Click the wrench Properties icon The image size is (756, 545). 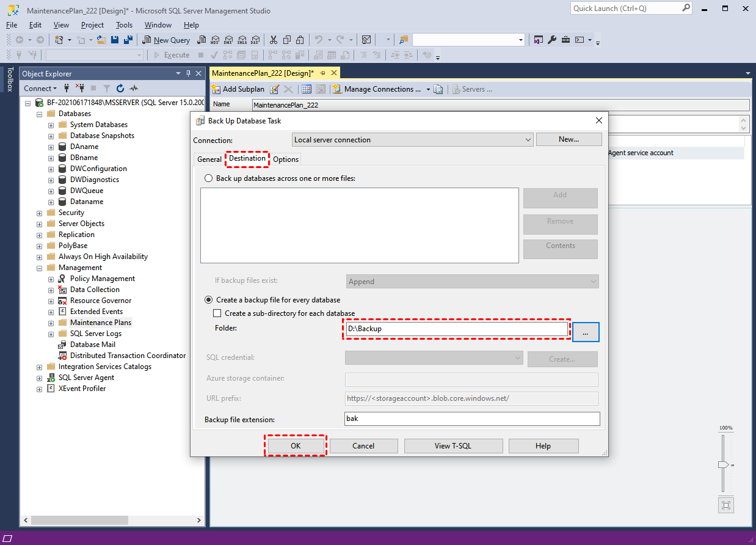click(552, 40)
